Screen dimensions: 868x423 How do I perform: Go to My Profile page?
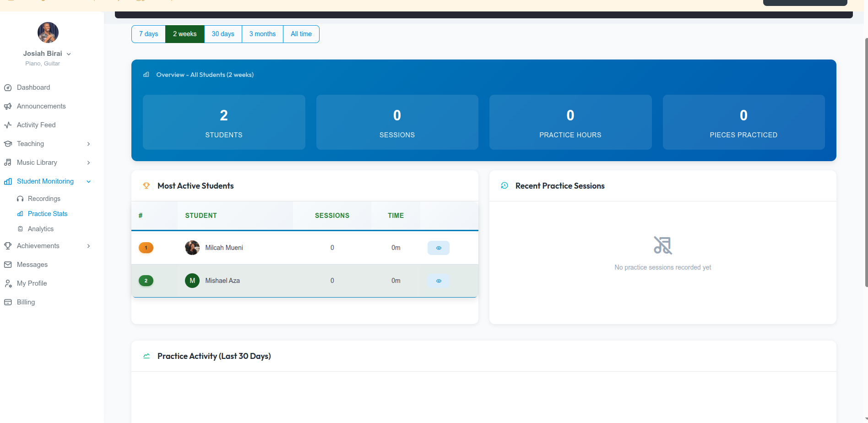(x=32, y=283)
